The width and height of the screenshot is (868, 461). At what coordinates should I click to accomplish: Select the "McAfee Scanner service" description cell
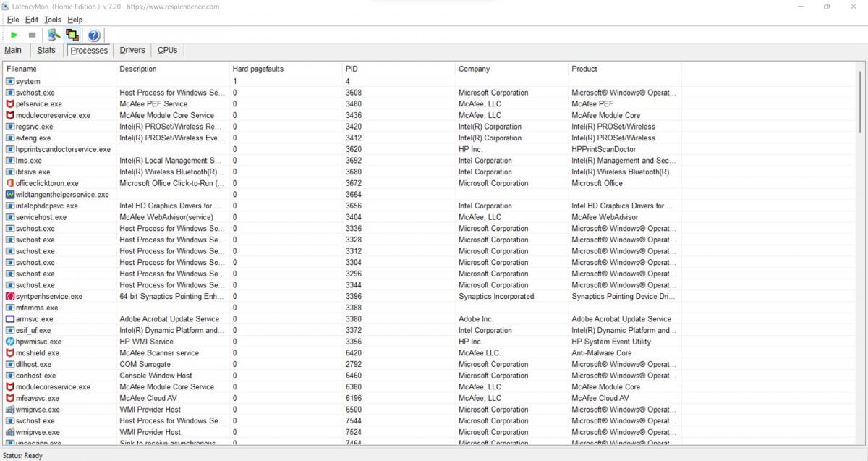[159, 353]
